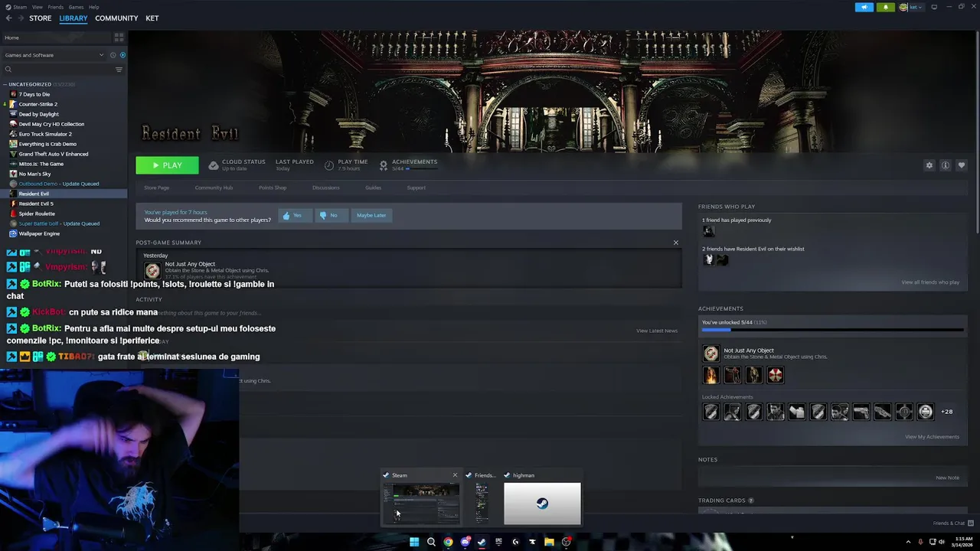Close the Post-Game Summary panel

[x=675, y=243]
